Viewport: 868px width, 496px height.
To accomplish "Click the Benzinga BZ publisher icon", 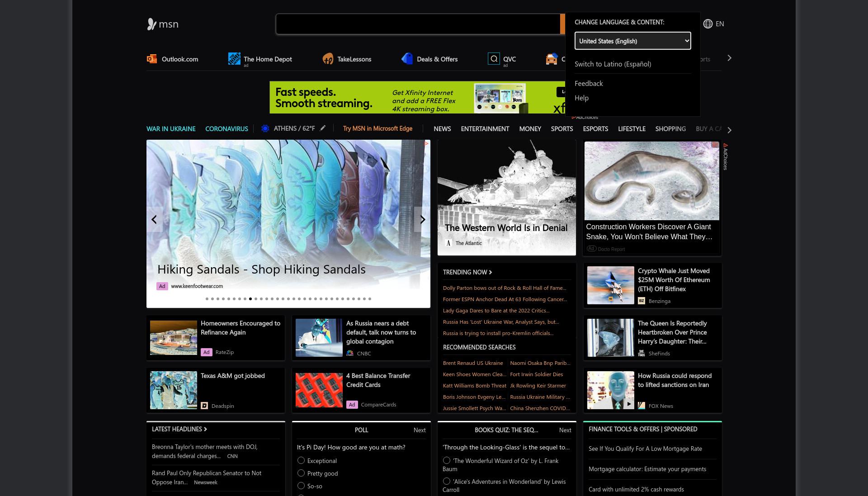I will [642, 301].
